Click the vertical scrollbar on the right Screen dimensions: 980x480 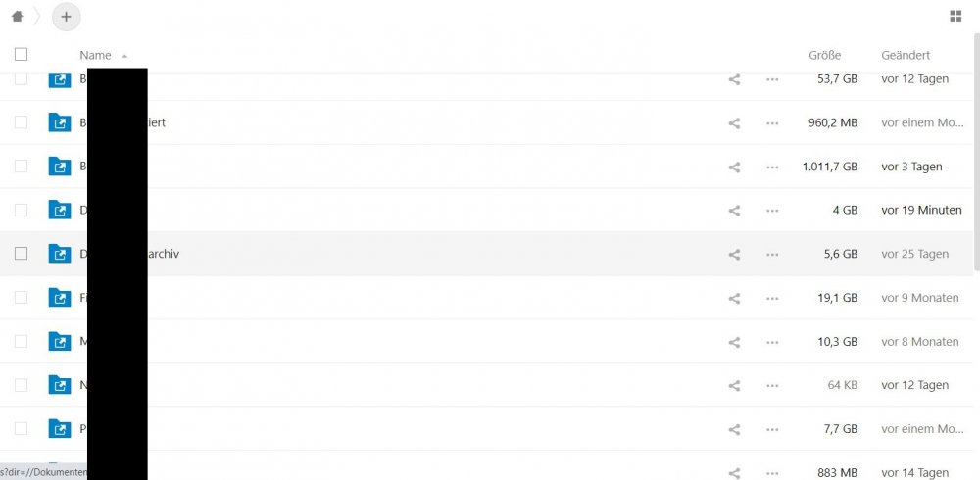(976, 153)
